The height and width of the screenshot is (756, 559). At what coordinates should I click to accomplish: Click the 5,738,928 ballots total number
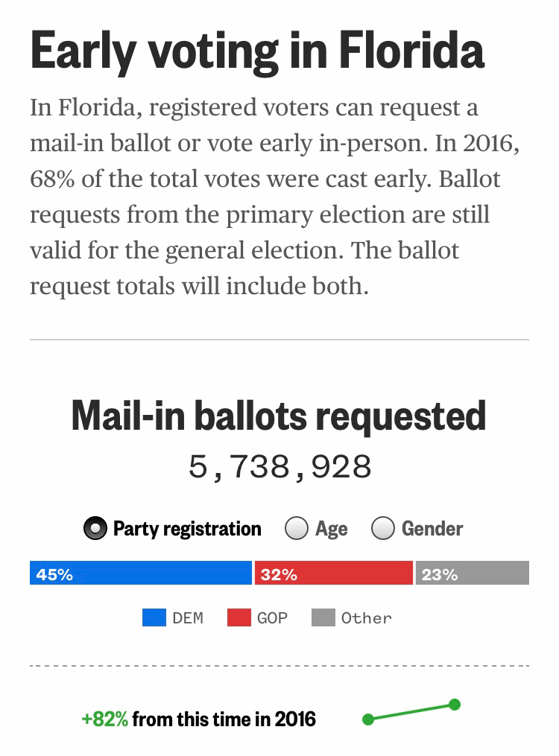pos(279,467)
